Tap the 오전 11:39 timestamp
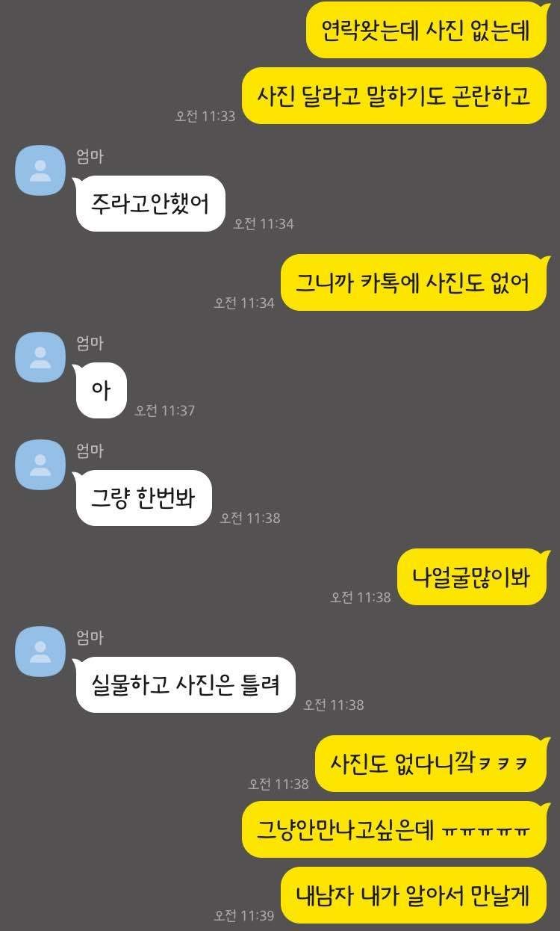Viewport: 560px width, 931px height. [x=244, y=915]
